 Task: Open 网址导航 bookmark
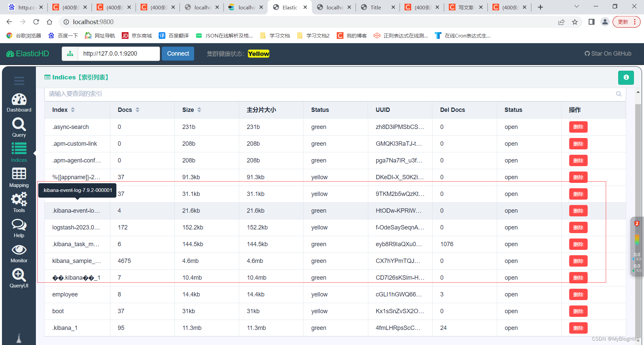pos(100,36)
